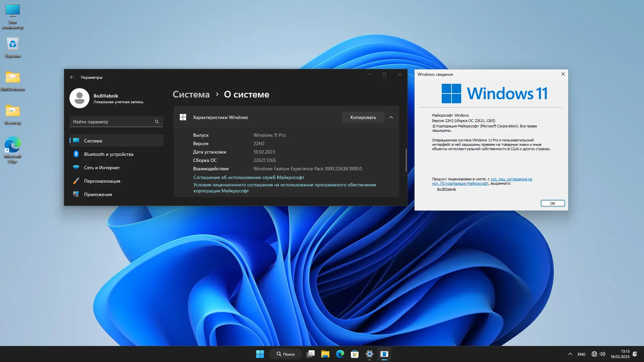Open File Explorer from the taskbar
644x362 pixels.
(325, 354)
